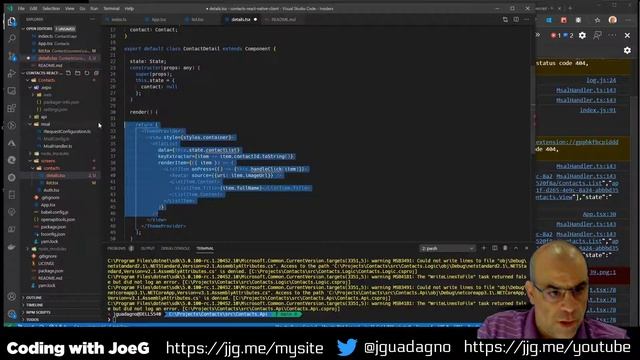
Task: Open index.js:91 source link in console
Action: [598, 110]
